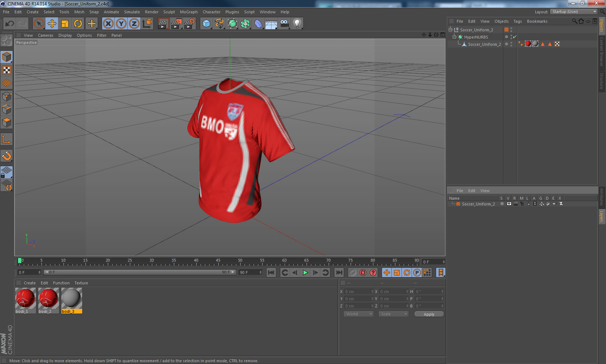
Task: Open Object Manager Tags menu
Action: click(518, 21)
